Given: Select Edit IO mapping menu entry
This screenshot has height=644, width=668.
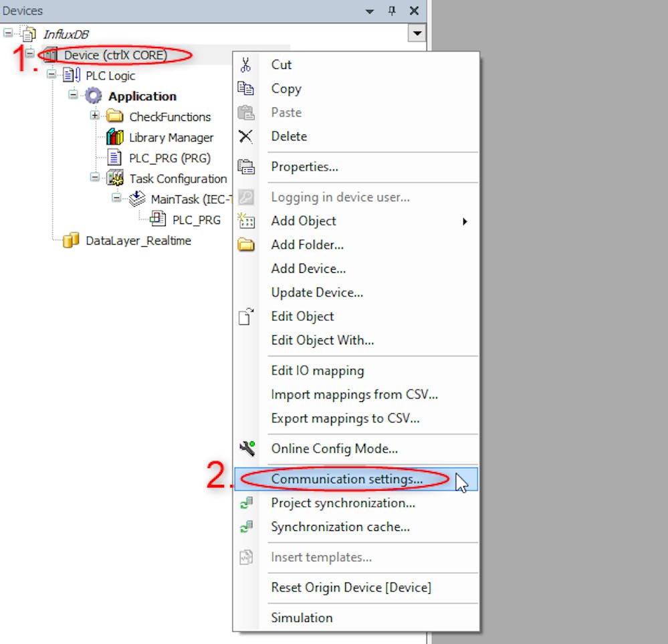Looking at the screenshot, I should [x=356, y=370].
